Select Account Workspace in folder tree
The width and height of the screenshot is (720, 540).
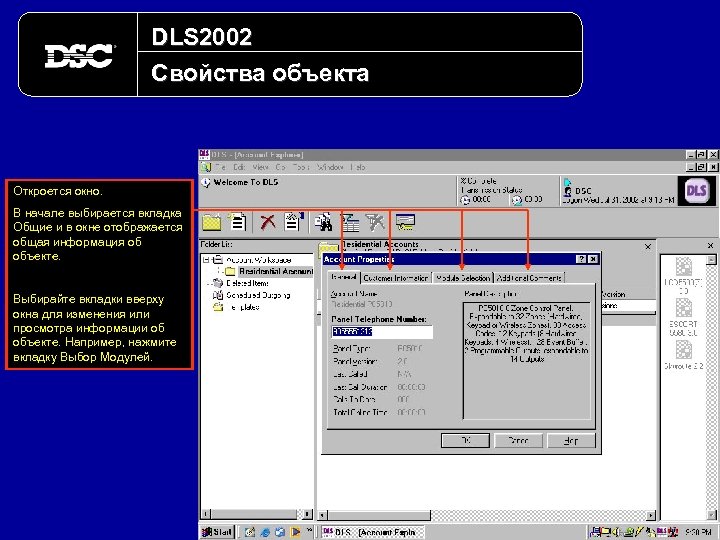(259, 260)
